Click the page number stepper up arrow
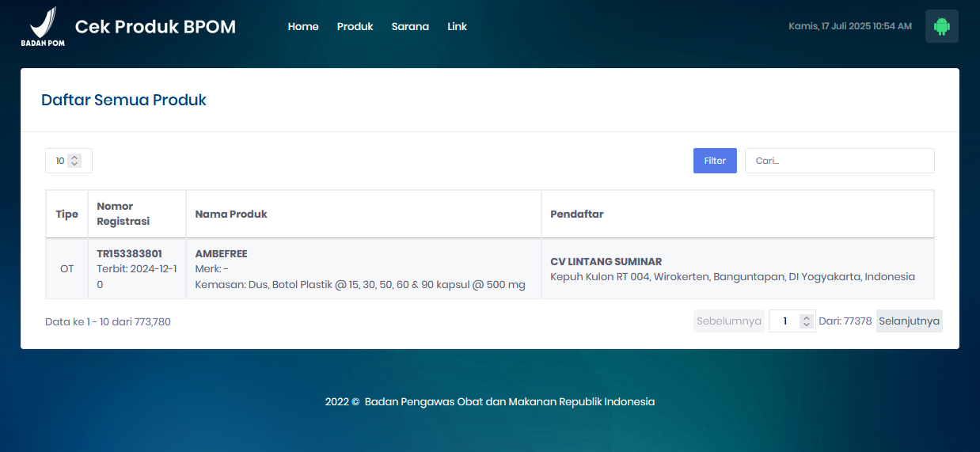The height and width of the screenshot is (452, 980). 806,318
